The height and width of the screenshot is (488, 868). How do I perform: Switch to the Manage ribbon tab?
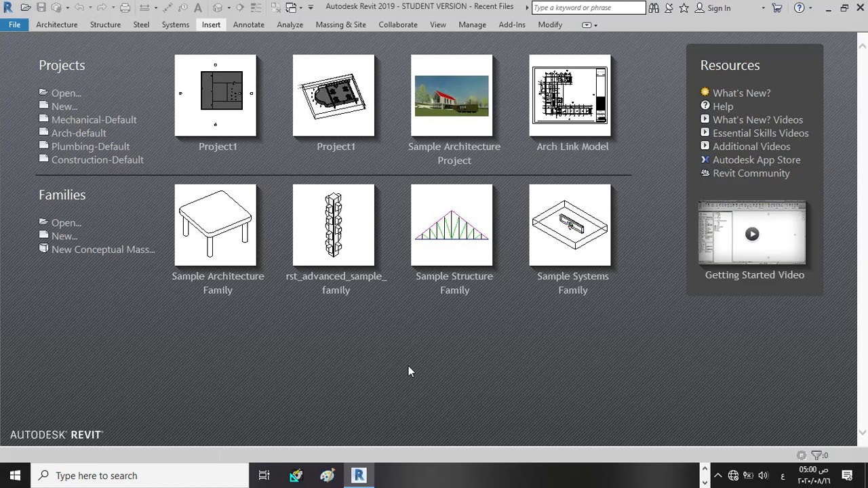tap(472, 24)
